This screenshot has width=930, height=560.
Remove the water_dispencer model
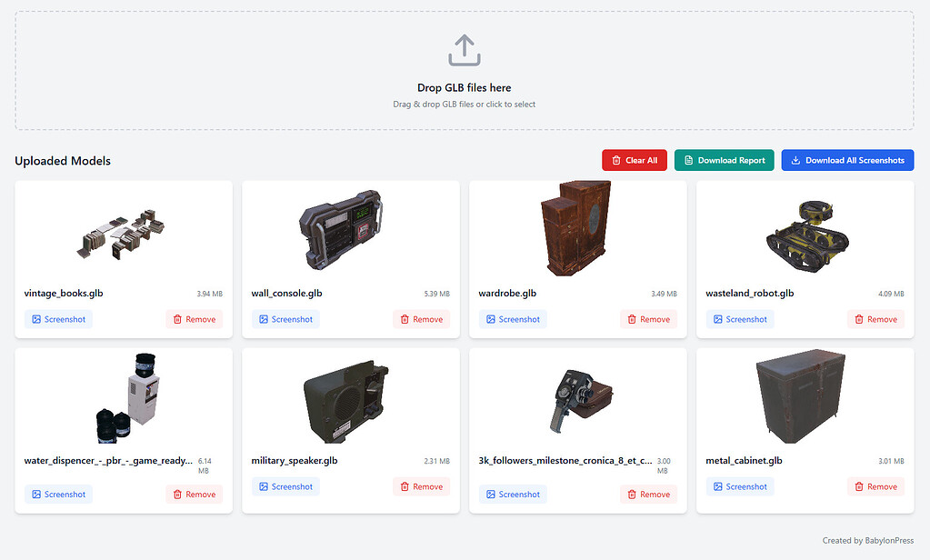pos(194,494)
